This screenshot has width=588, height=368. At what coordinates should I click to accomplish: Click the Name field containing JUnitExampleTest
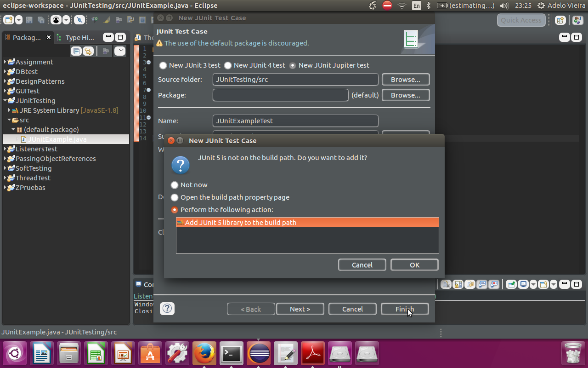(x=295, y=121)
